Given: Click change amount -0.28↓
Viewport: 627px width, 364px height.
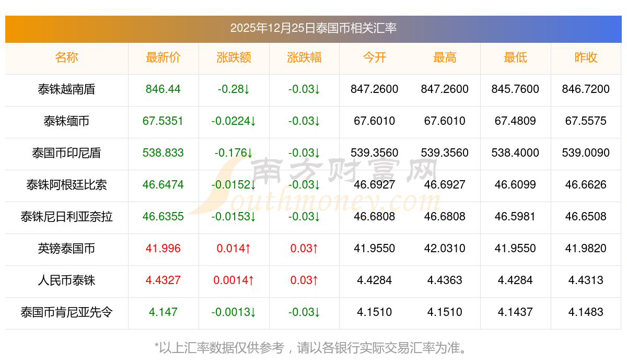Looking at the screenshot, I should (234, 89).
